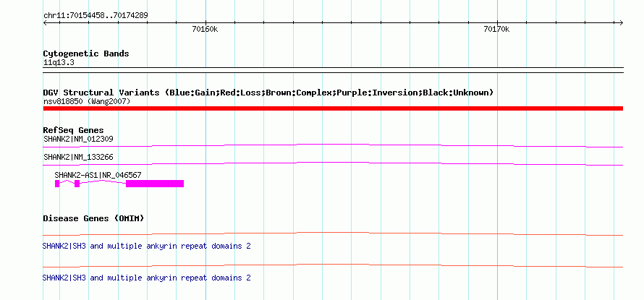Screen dimensions: 644x300
Task: Open the nsv818850 (Wang2007) variant label
Action: [x=87, y=101]
